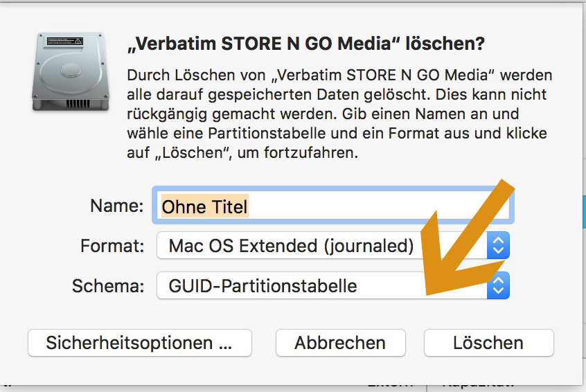Click the warning sticker on the drive icon
586x392 pixels.
point(65,41)
